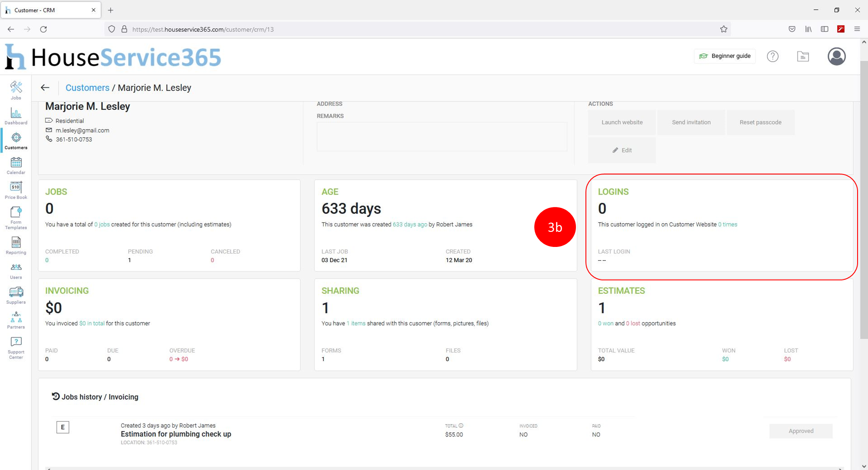
Task: Click the help question mark icon
Action: pos(773,56)
